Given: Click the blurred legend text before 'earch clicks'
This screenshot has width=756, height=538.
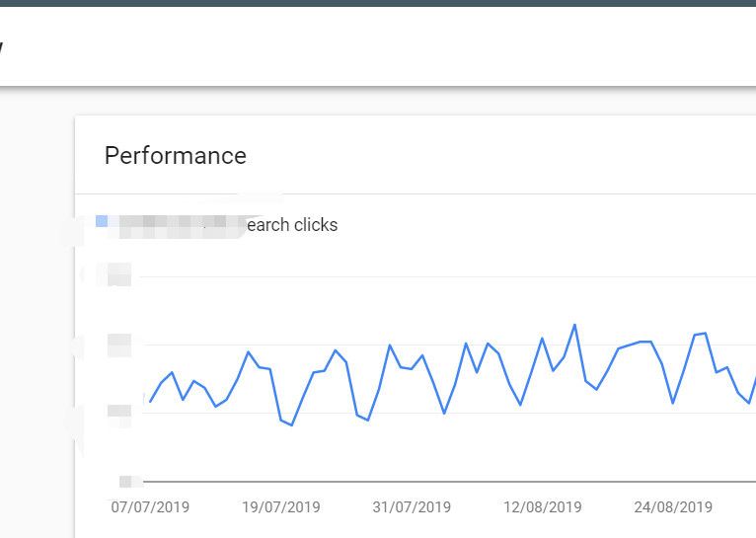Looking at the screenshot, I should (x=178, y=225).
